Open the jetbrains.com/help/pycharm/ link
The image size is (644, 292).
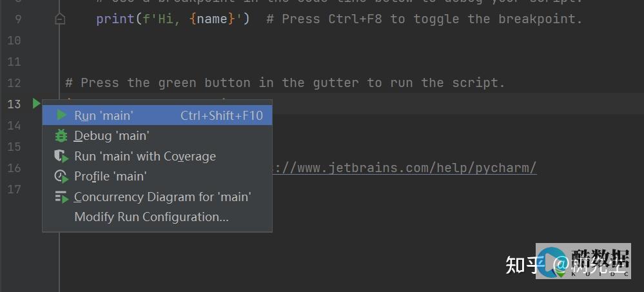405,168
